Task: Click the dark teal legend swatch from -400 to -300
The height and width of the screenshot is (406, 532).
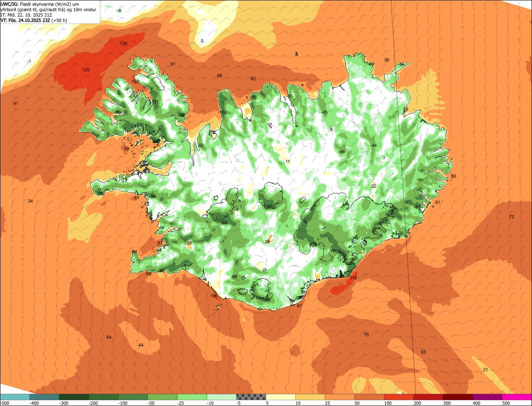Action: (x=44, y=397)
